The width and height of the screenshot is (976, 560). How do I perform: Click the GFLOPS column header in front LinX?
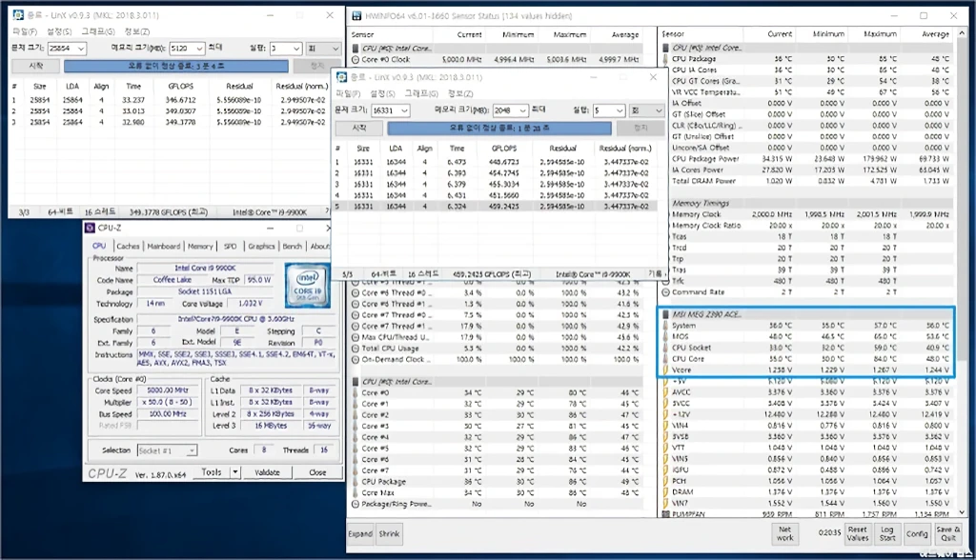[504, 148]
